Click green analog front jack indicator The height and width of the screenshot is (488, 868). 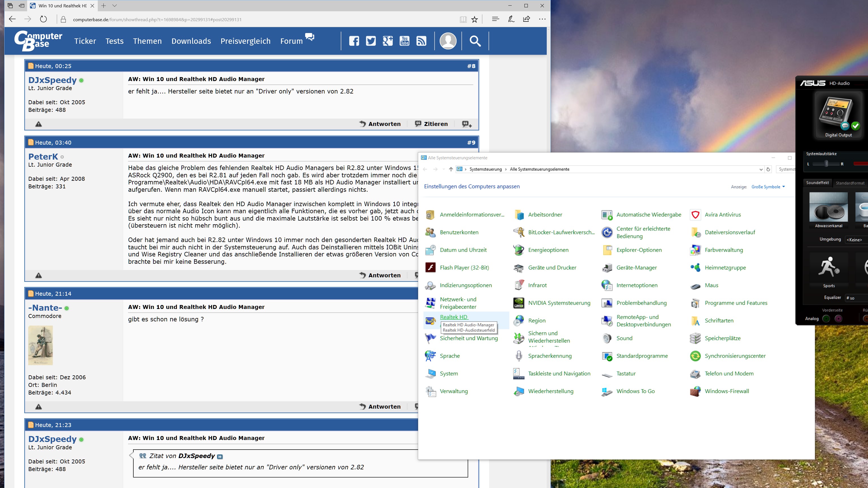pyautogui.click(x=826, y=319)
